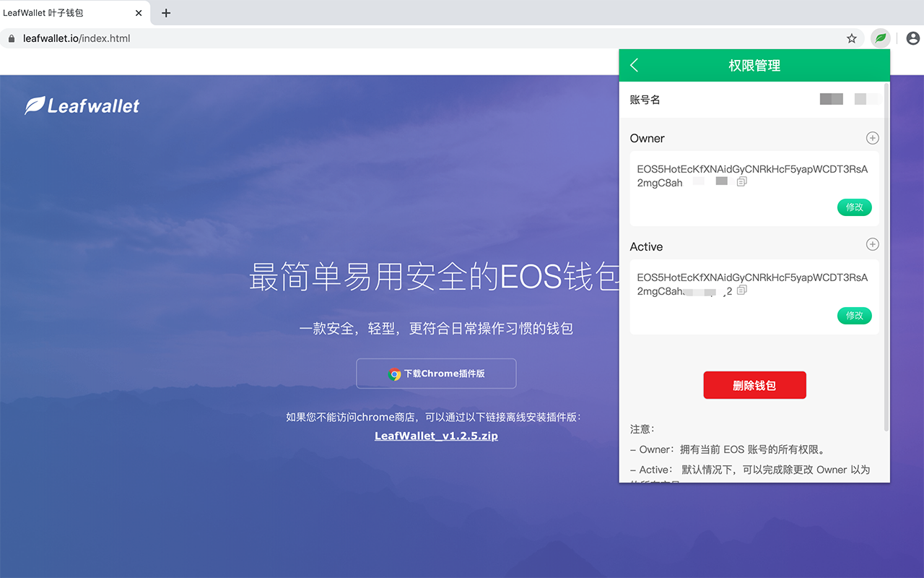Viewport: 924px width, 578px height.
Task: Click the Leafwallet logo
Action: (82, 106)
